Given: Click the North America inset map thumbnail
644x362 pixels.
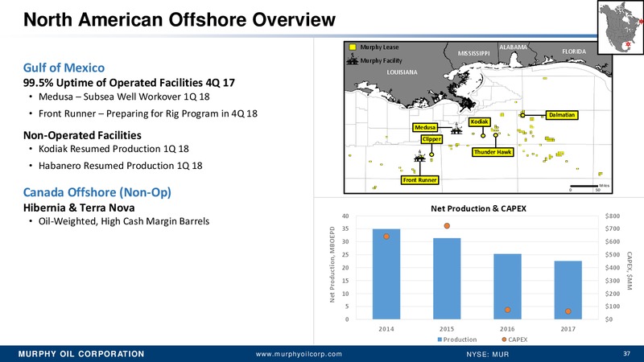Looking at the screenshot, I should click(x=621, y=27).
